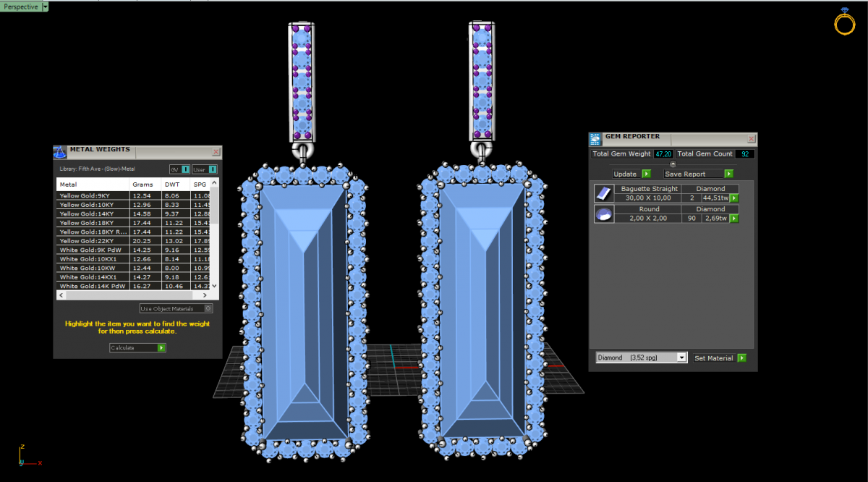Open the Perspective viewport dropdown arrow
The height and width of the screenshot is (482, 868).
(x=46, y=7)
